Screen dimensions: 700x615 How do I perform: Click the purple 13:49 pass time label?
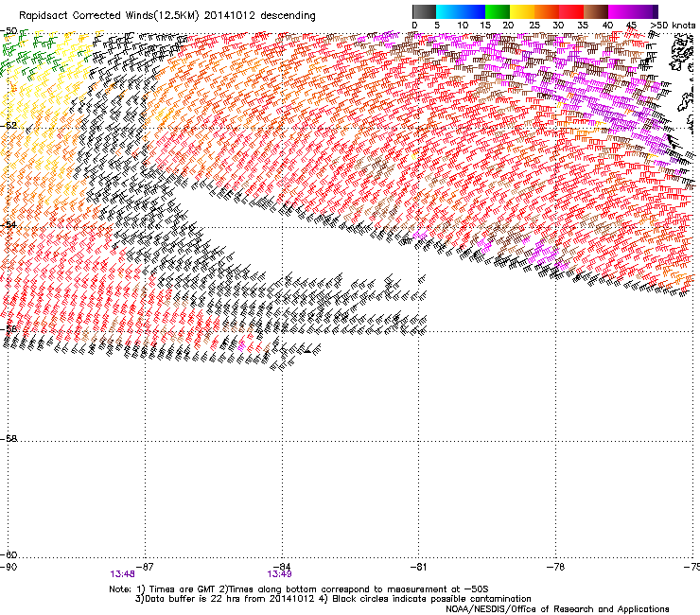point(279,574)
